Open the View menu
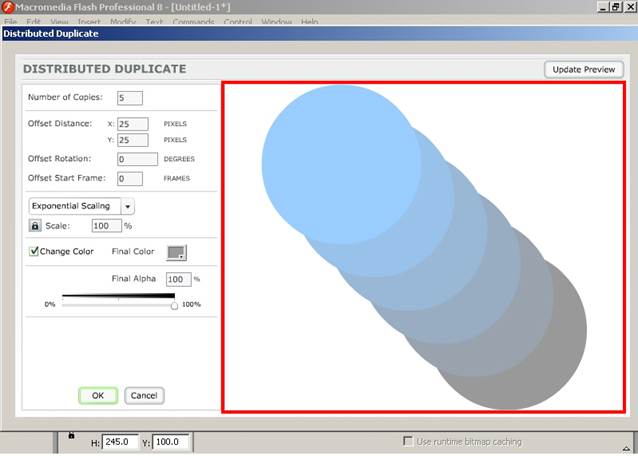 [59, 22]
